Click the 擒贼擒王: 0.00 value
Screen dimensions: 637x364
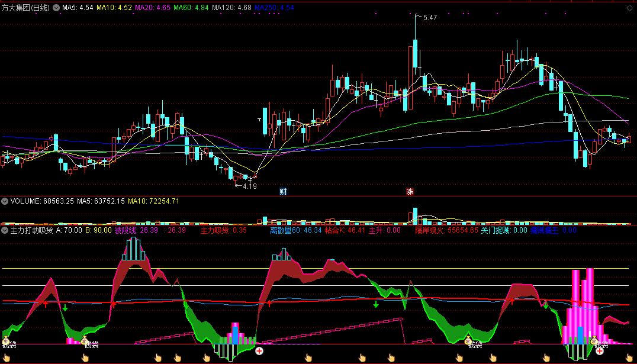click(553, 230)
